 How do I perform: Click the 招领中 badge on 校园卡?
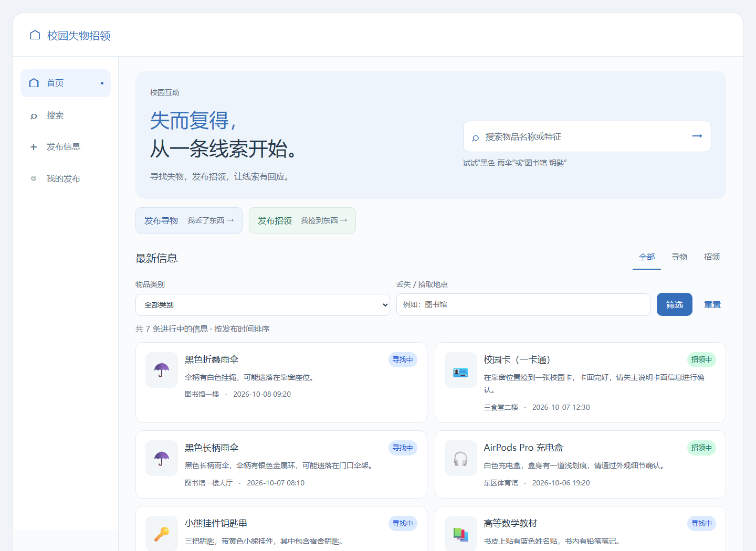click(701, 359)
